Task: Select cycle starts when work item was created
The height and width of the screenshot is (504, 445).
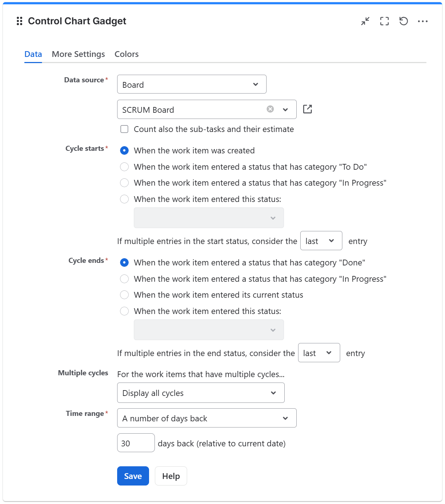Action: pyautogui.click(x=124, y=150)
